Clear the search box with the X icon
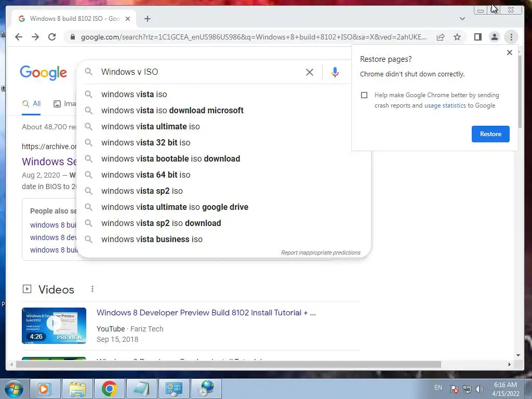Screen dimensions: 532x399 pyautogui.click(x=310, y=72)
